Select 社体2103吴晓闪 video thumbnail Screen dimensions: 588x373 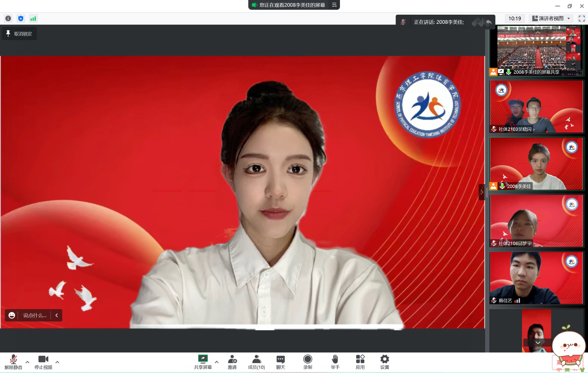click(x=536, y=107)
